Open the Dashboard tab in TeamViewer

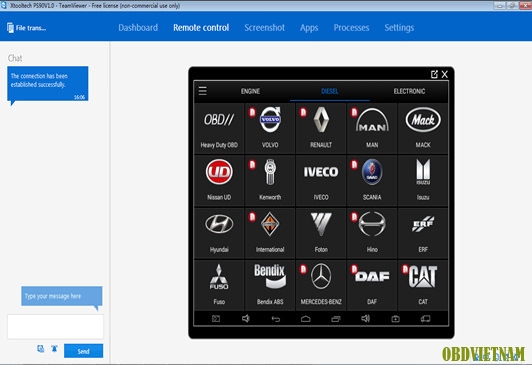point(138,27)
